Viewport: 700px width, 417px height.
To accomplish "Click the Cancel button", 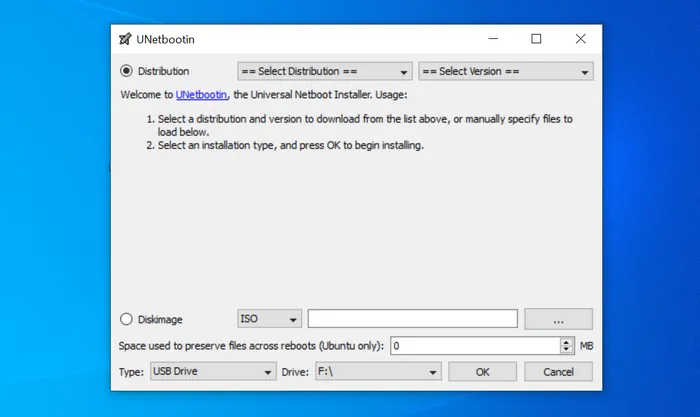I will (x=558, y=372).
